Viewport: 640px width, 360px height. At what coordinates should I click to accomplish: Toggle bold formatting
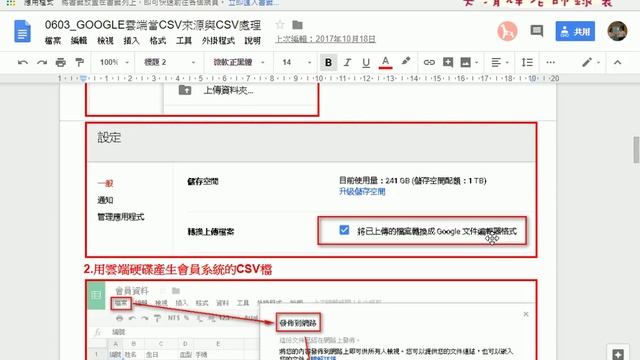pyautogui.click(x=328, y=62)
